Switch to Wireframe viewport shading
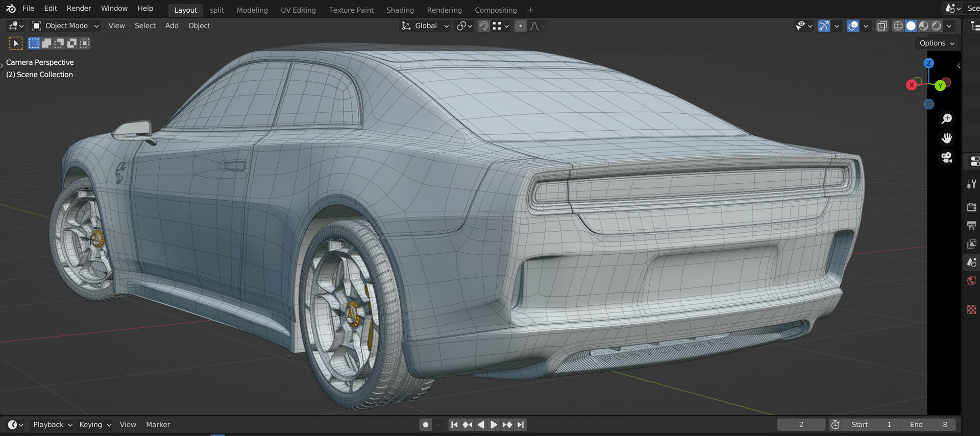This screenshot has width=980, height=436. (x=898, y=26)
